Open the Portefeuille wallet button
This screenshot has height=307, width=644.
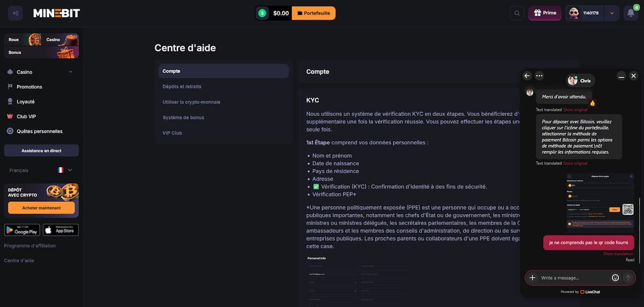coord(313,13)
